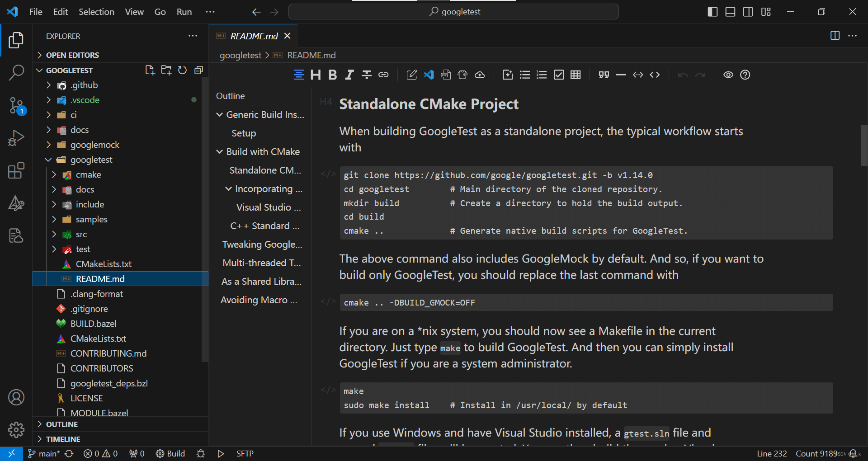
Task: Open Source Control view
Action: tap(16, 106)
